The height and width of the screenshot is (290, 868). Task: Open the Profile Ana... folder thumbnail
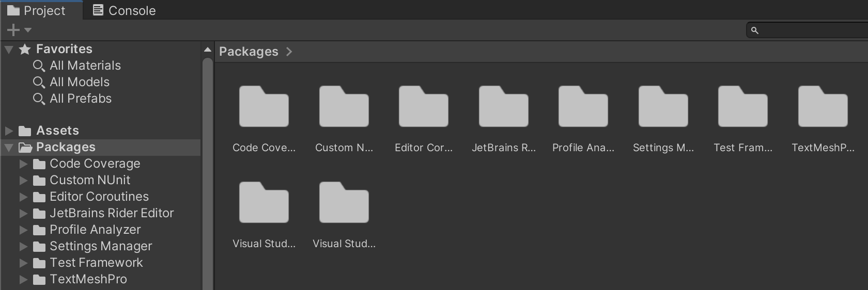583,107
